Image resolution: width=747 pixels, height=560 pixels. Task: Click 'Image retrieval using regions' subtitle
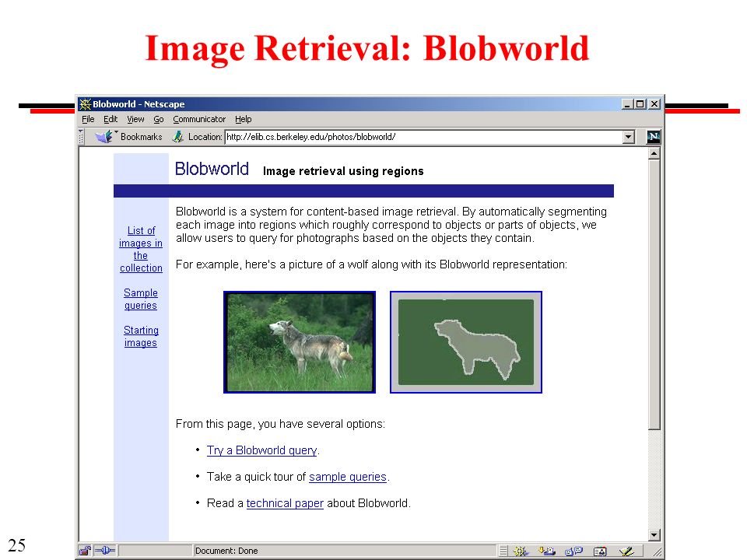pyautogui.click(x=343, y=171)
